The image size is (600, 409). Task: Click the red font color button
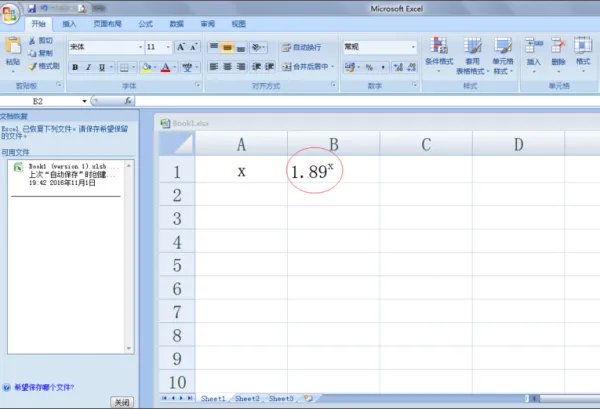coord(166,67)
